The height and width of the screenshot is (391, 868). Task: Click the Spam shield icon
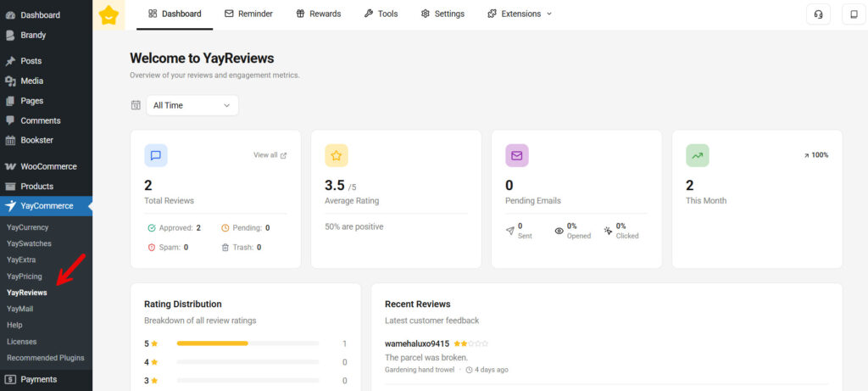tap(152, 248)
